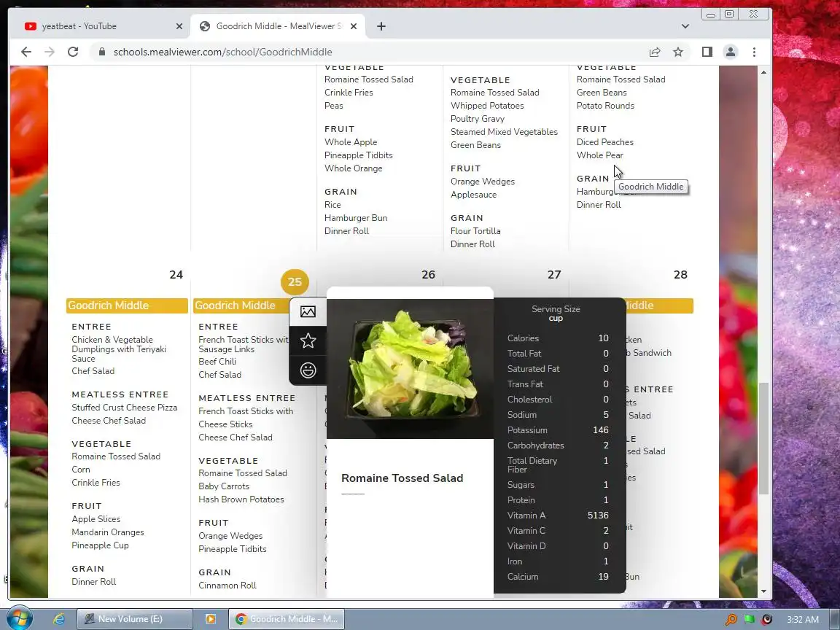Select calendar date 24
This screenshot has height=630, width=840.
(176, 275)
